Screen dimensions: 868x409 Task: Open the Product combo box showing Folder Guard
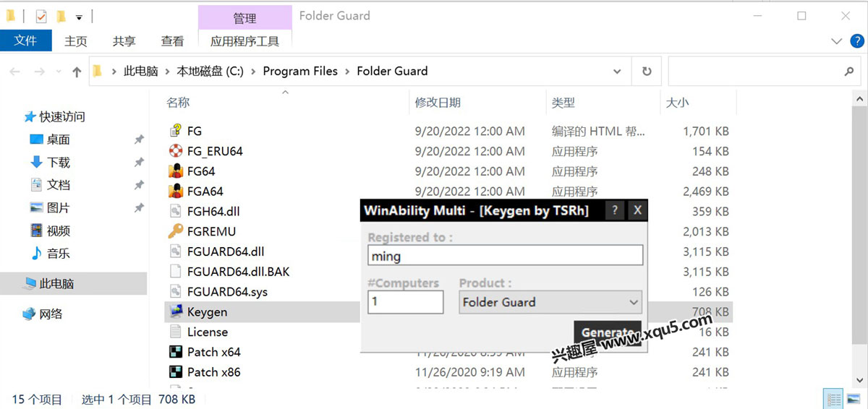(550, 302)
